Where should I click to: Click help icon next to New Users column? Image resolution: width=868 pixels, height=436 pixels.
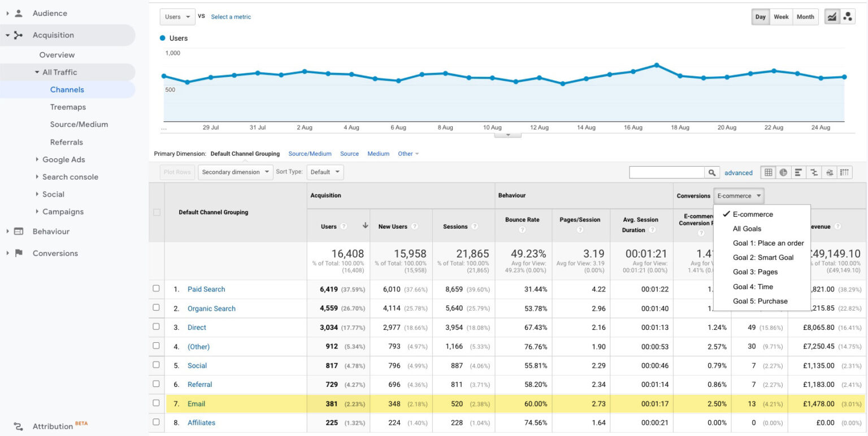click(x=415, y=226)
